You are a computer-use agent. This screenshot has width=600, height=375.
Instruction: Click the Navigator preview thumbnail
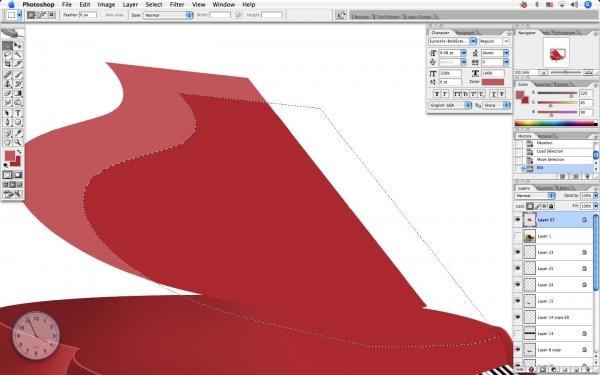(x=556, y=53)
